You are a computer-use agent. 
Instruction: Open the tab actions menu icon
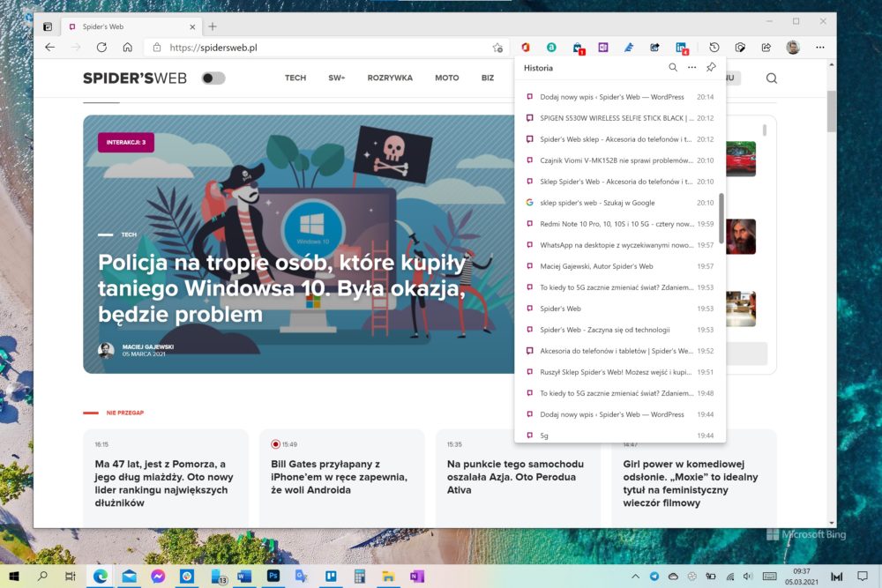[x=48, y=26]
